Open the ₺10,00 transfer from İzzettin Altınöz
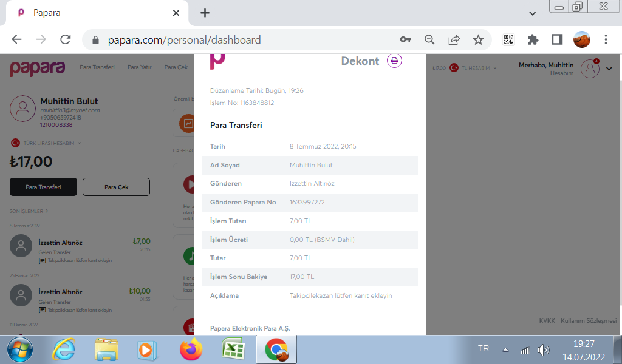 pyautogui.click(x=80, y=299)
